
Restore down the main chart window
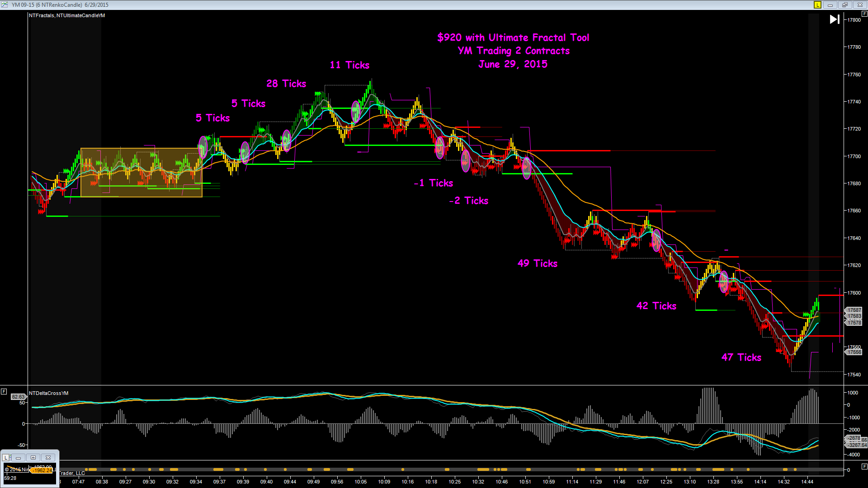(844, 5)
